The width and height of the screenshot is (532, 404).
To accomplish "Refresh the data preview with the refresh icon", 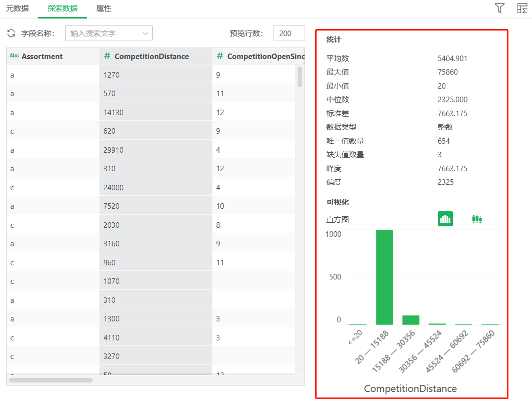I will 11,33.
